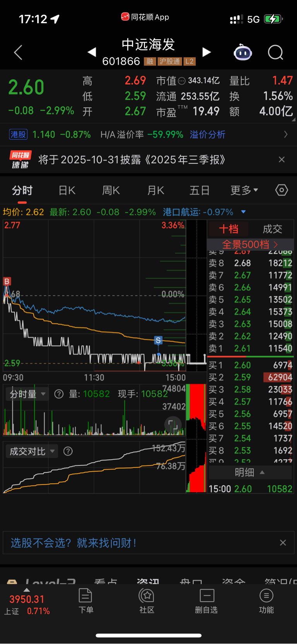The width and height of the screenshot is (297, 644).
Task: Switch to previous stock with left triangle
Action: click(x=92, y=52)
